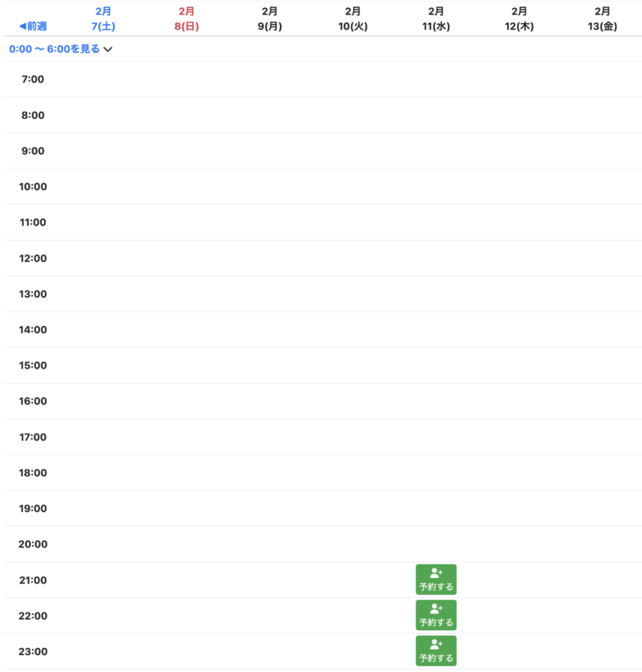This screenshot has width=642, height=672.
Task: Pick the 2月12(木) Thursday date header
Action: pos(519,18)
